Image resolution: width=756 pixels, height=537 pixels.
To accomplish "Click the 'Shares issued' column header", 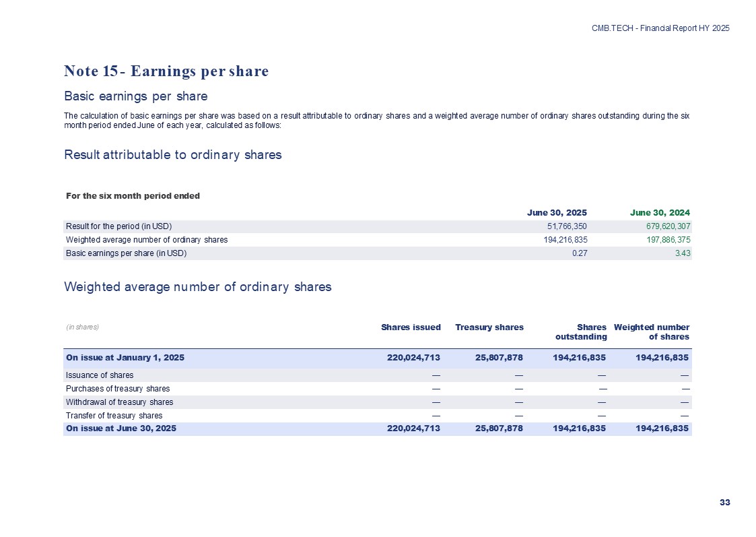I will pos(411,327).
